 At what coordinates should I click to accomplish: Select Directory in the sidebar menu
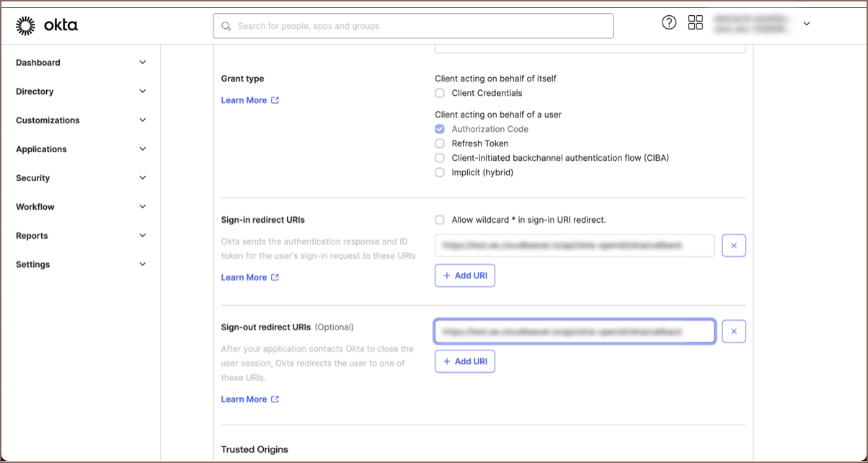pos(35,92)
